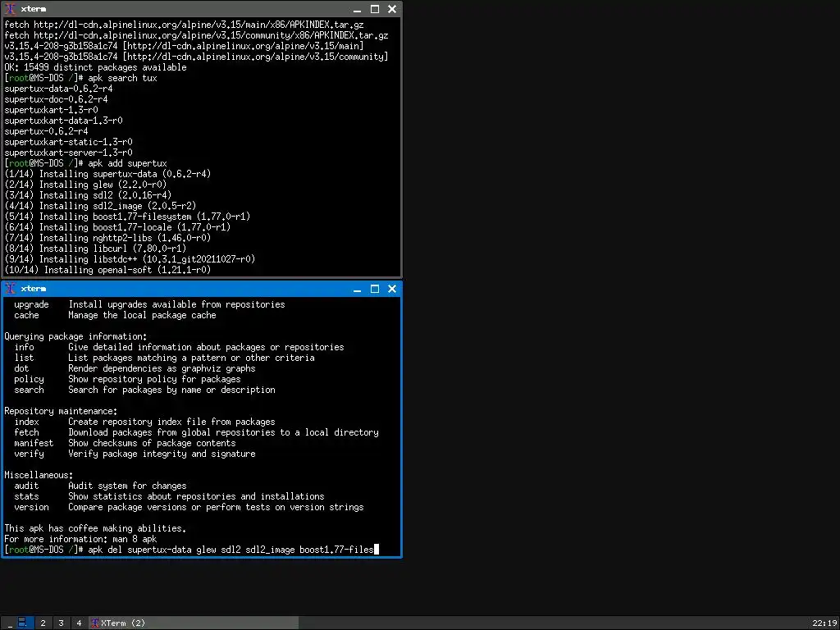This screenshot has height=630, width=840.
Task: Click the xterm icon in the top window title bar
Action: point(10,9)
